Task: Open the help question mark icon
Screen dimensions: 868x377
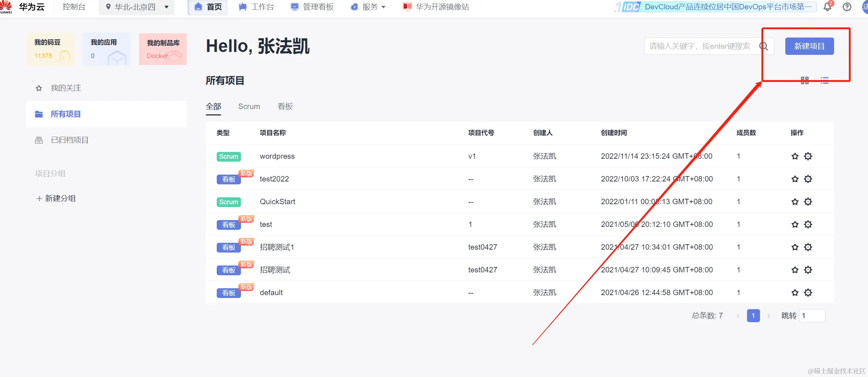Action: click(x=847, y=7)
